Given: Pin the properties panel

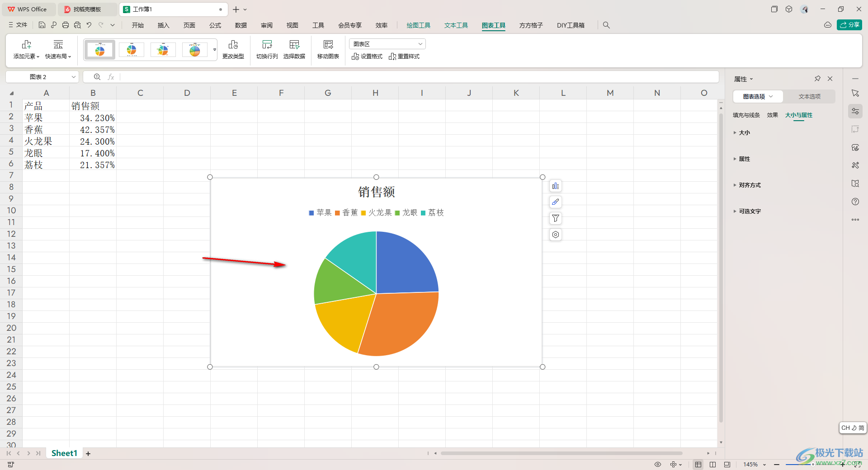Looking at the screenshot, I should point(817,79).
